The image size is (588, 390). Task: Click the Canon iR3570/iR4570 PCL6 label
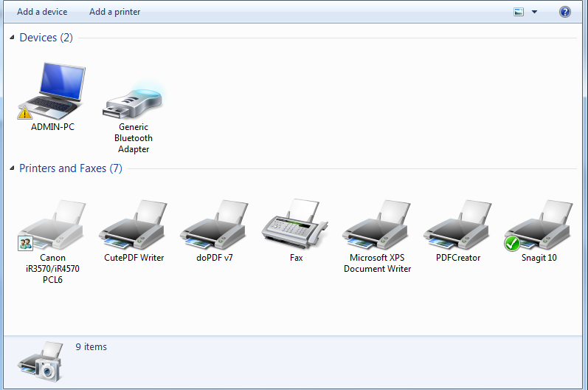pyautogui.click(x=52, y=268)
